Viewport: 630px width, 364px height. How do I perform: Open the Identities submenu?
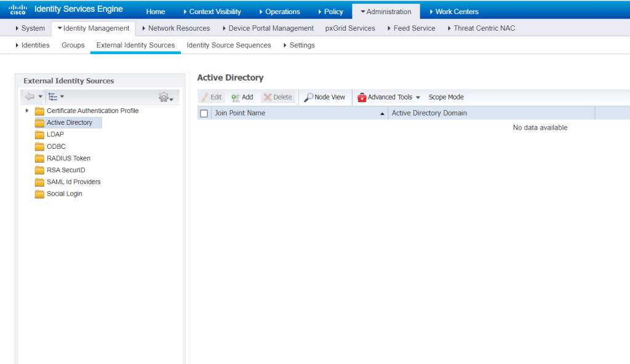pyautogui.click(x=32, y=45)
